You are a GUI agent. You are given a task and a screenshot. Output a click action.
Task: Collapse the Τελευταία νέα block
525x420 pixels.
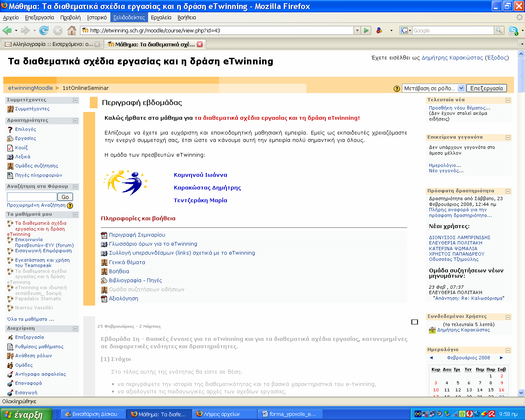[x=508, y=100]
